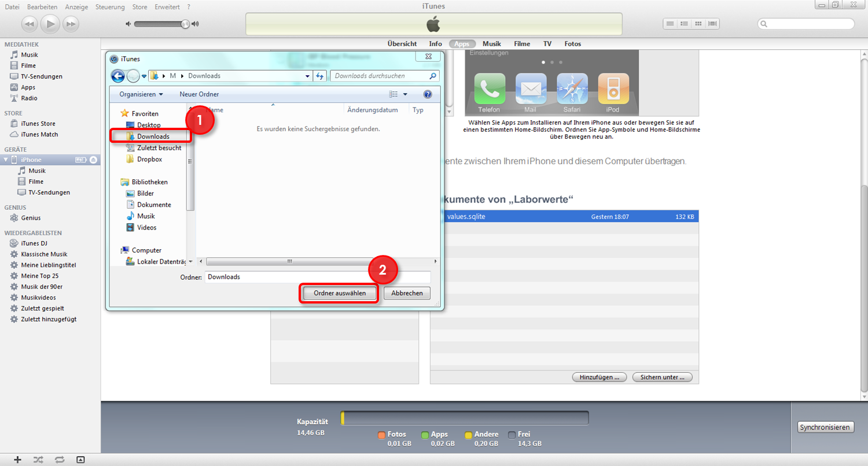Click the iTunes volume slider

161,24
